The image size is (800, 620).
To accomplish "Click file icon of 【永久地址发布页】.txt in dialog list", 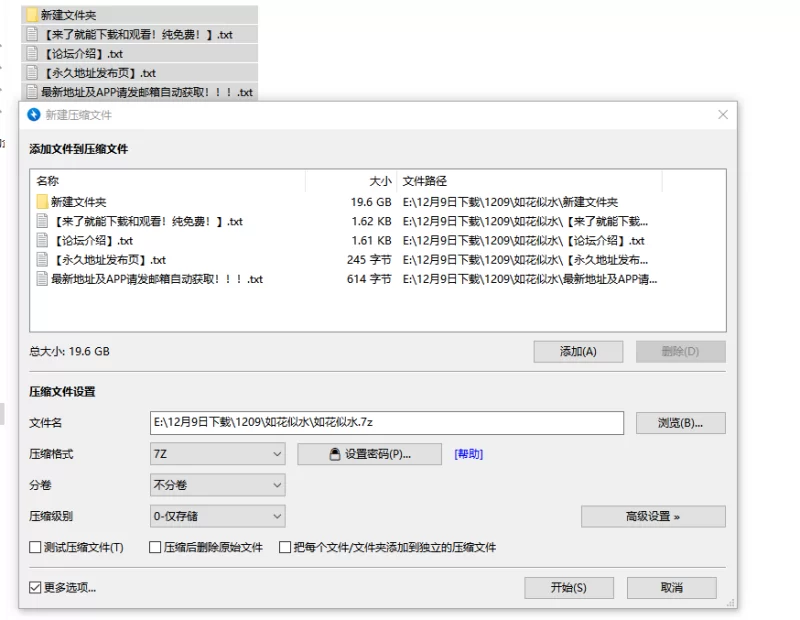I will [x=42, y=260].
